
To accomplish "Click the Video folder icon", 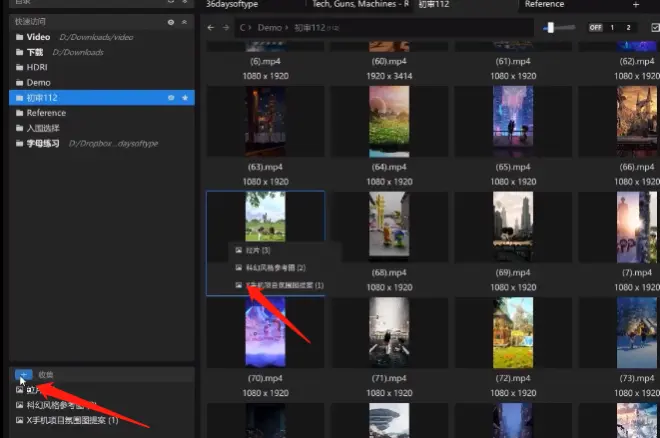I will (x=19, y=37).
